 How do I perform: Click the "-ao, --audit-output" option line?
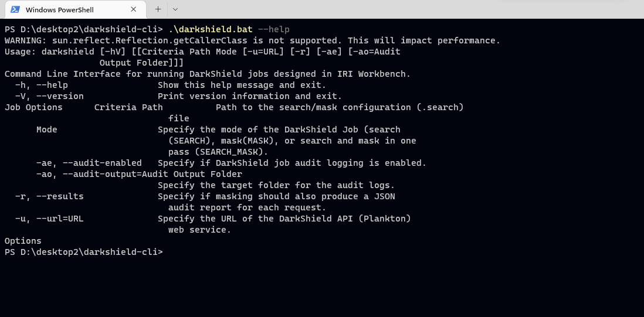click(x=139, y=174)
